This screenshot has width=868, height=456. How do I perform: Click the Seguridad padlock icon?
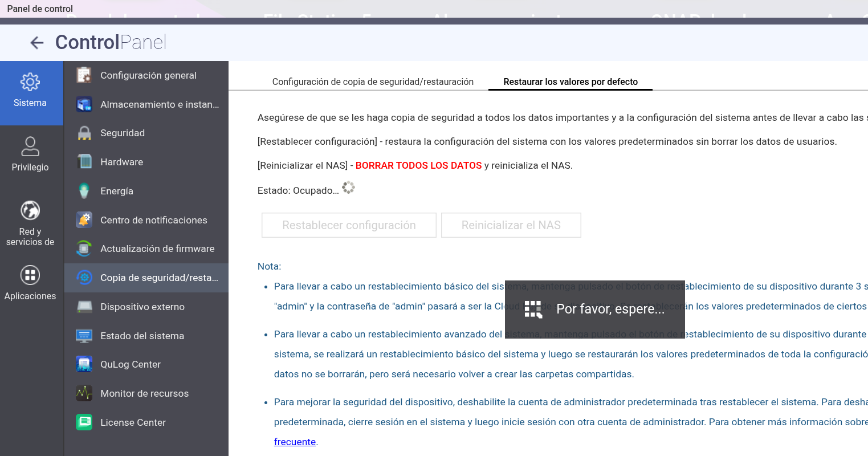point(84,133)
